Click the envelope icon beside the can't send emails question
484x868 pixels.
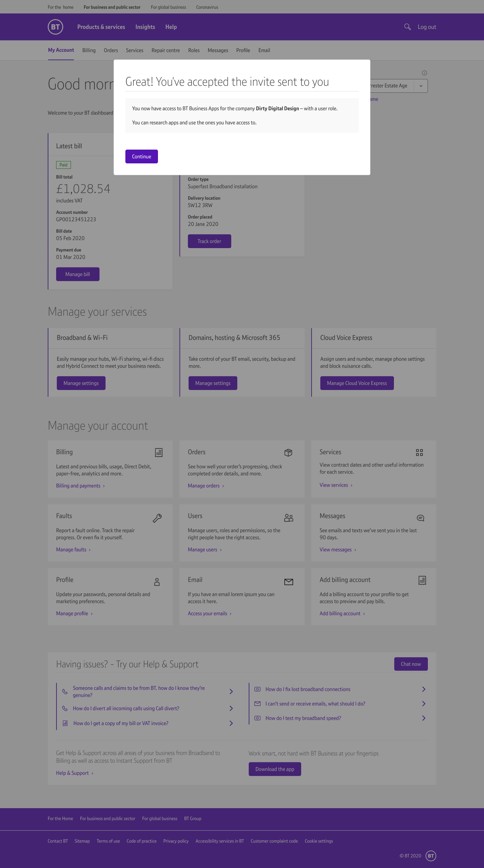pos(257,704)
